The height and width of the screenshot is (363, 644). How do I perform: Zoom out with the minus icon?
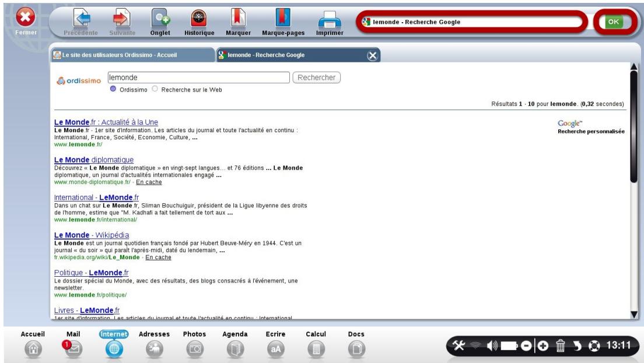(x=526, y=346)
